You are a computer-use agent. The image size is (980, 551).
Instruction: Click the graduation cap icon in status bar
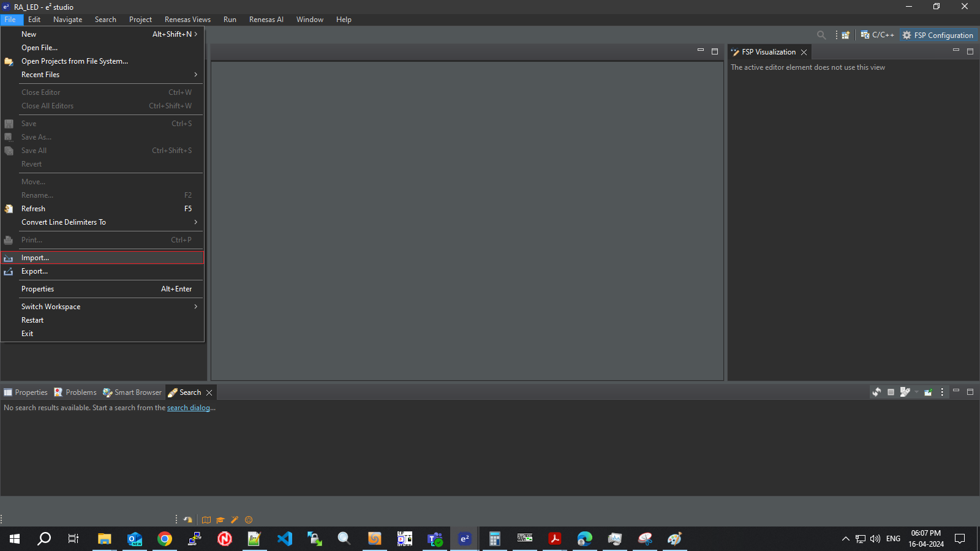click(221, 520)
